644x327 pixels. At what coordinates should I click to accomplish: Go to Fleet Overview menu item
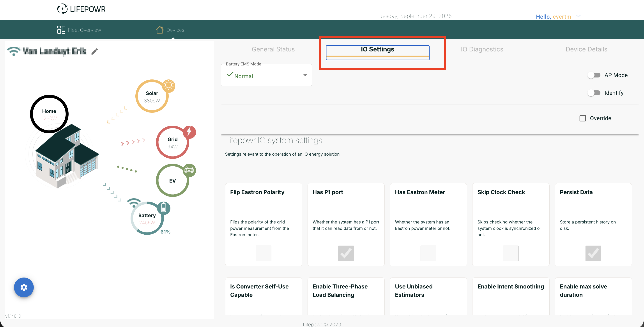click(x=79, y=30)
